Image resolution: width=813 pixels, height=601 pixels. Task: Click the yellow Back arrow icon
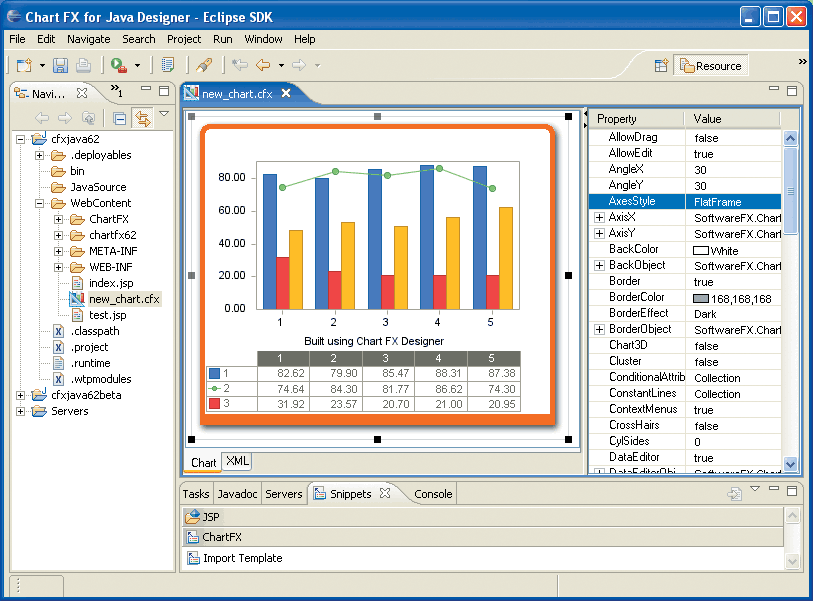pos(263,65)
